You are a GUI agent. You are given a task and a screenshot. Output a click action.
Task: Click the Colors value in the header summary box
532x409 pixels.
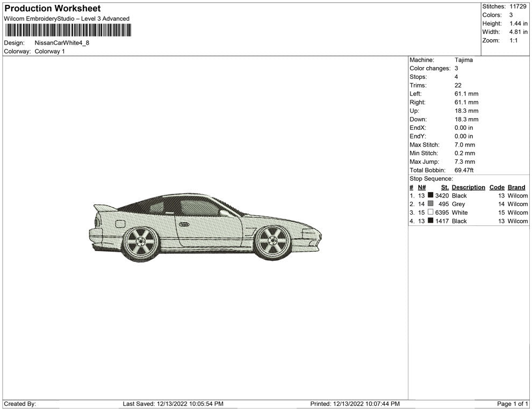click(x=511, y=15)
